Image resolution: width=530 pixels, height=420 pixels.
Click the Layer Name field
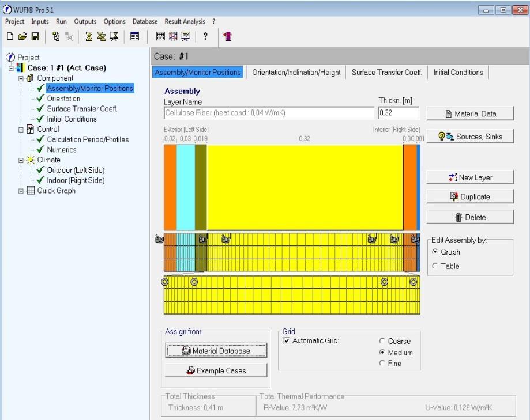pos(269,113)
